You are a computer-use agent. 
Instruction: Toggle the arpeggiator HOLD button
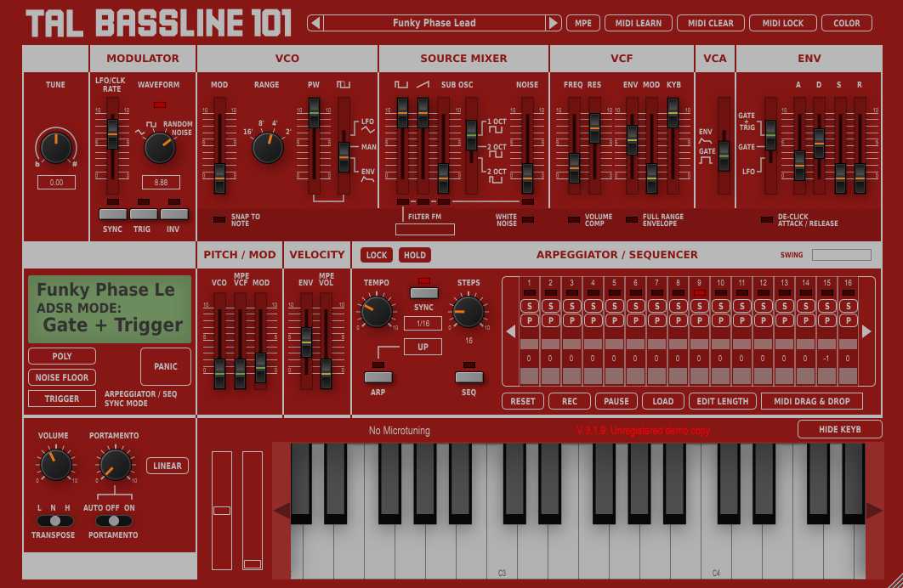[x=415, y=255]
